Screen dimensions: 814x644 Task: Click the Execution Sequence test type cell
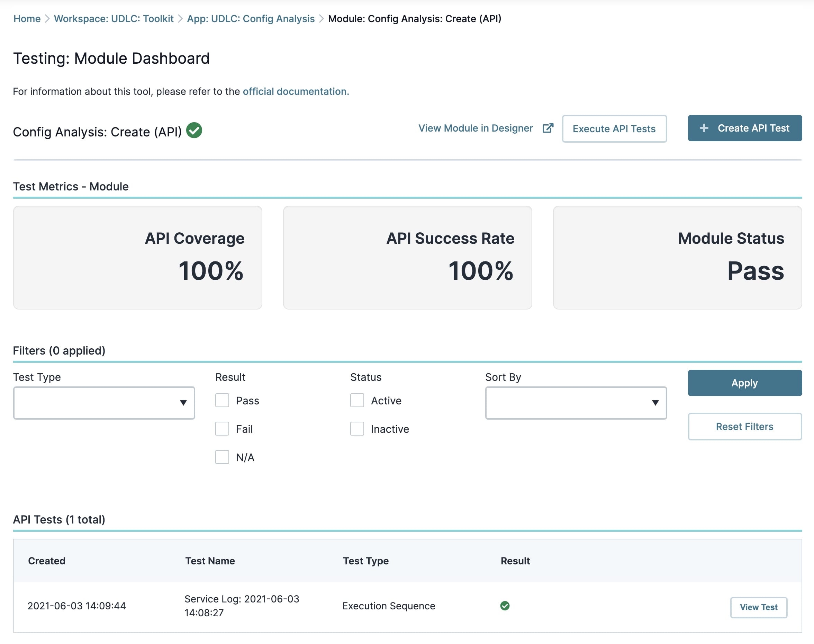[389, 606]
